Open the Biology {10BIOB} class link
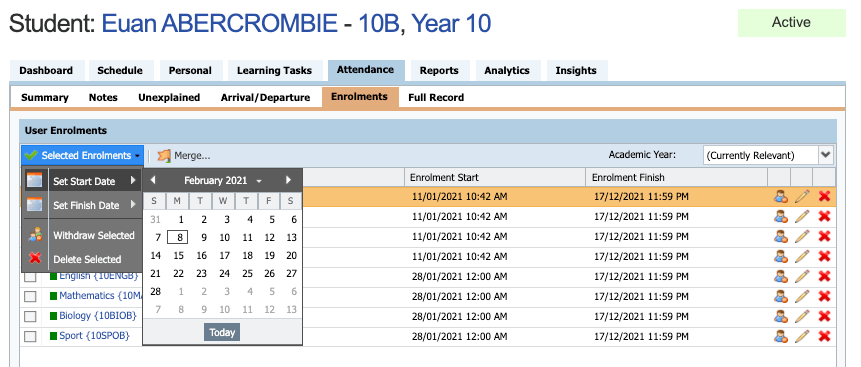 tap(98, 316)
